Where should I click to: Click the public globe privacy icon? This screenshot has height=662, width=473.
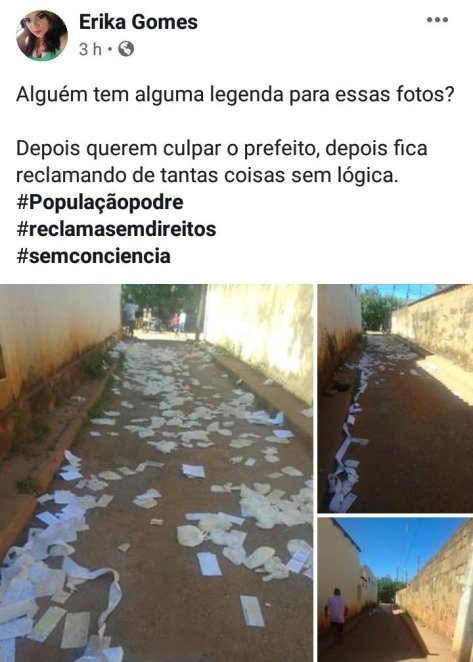[126, 49]
